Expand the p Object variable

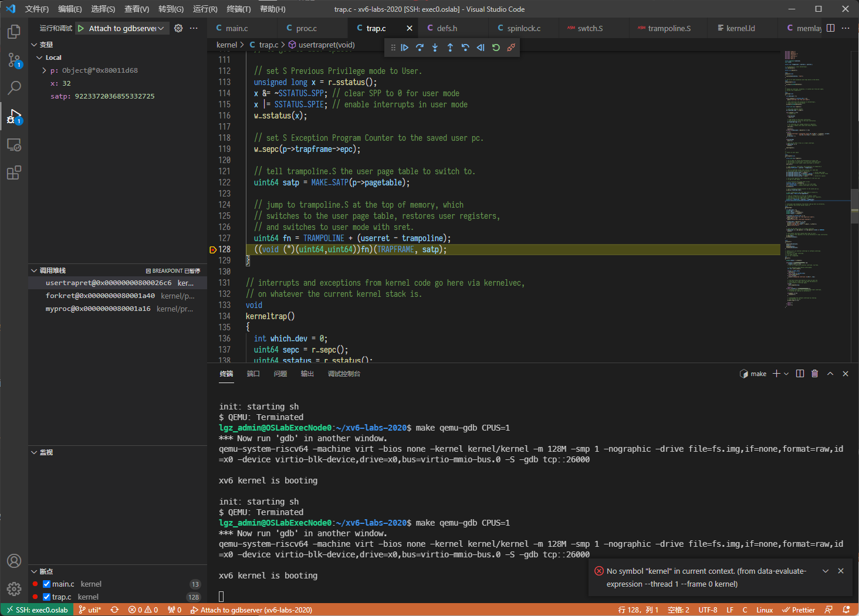click(44, 70)
